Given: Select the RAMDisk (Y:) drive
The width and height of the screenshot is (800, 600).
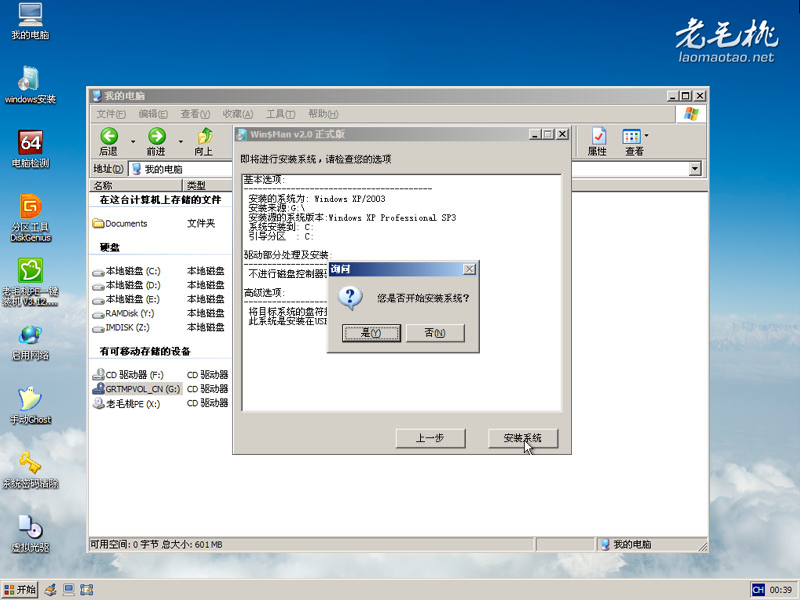Looking at the screenshot, I should (123, 313).
